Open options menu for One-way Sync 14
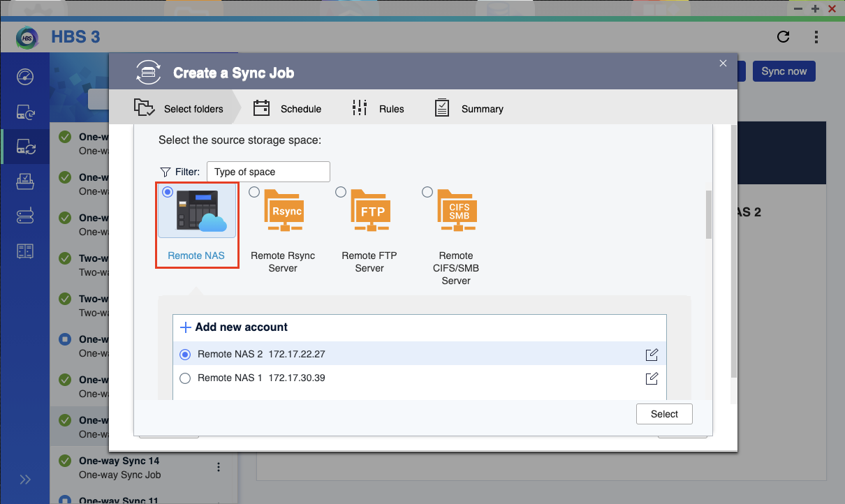Screen dimensions: 845x504 pyautogui.click(x=219, y=467)
